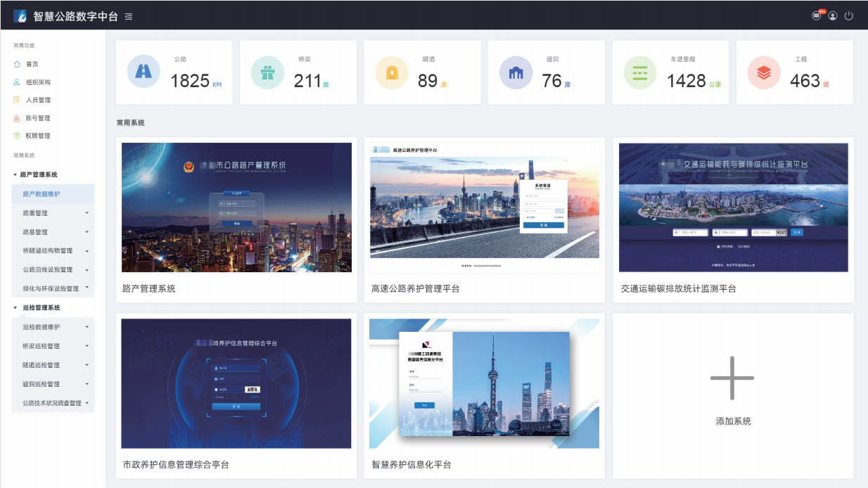
Task: Collapse the 巡检管理系统 tree group
Action: pos(15,308)
